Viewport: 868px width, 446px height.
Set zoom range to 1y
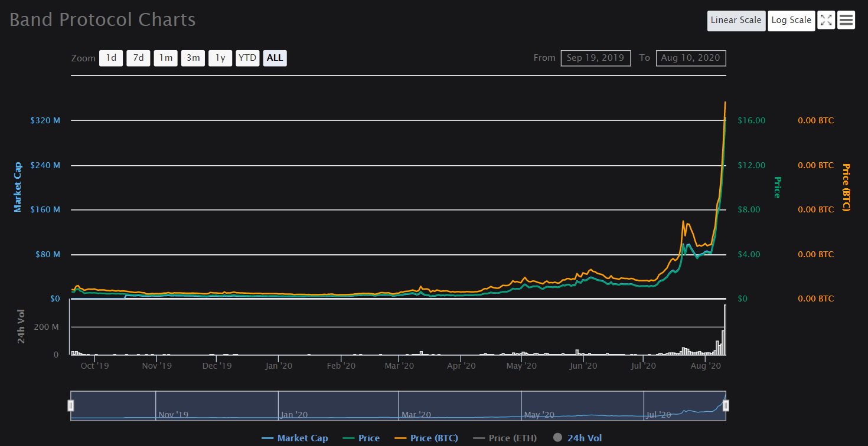click(220, 58)
